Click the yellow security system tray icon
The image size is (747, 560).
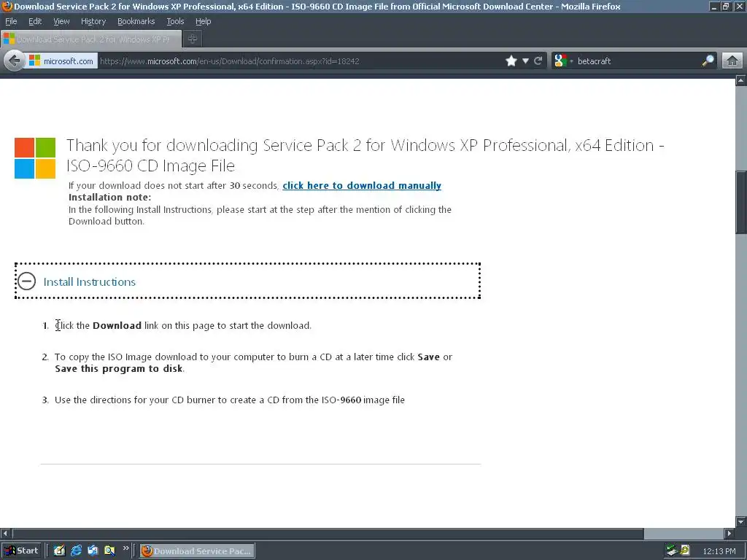click(685, 551)
